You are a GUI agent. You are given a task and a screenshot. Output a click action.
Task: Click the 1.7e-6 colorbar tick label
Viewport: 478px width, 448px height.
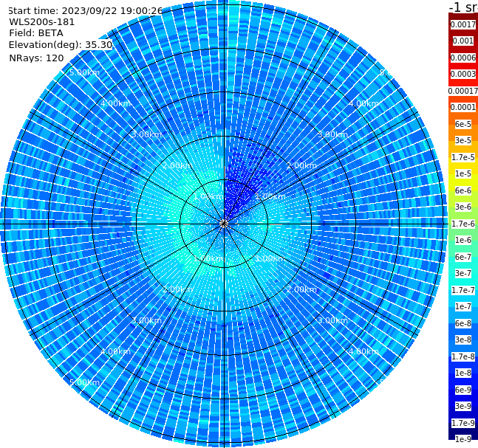click(x=463, y=224)
